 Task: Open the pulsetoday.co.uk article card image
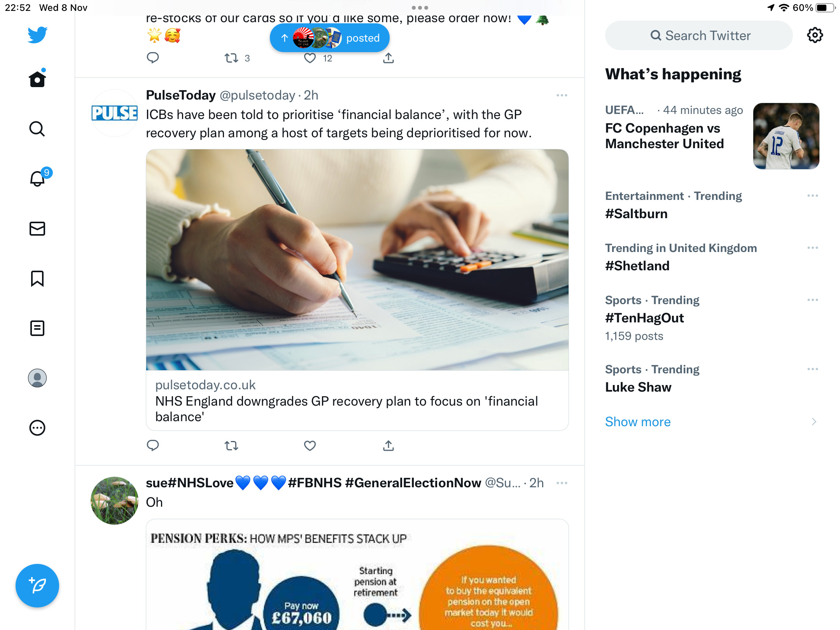coord(357,260)
